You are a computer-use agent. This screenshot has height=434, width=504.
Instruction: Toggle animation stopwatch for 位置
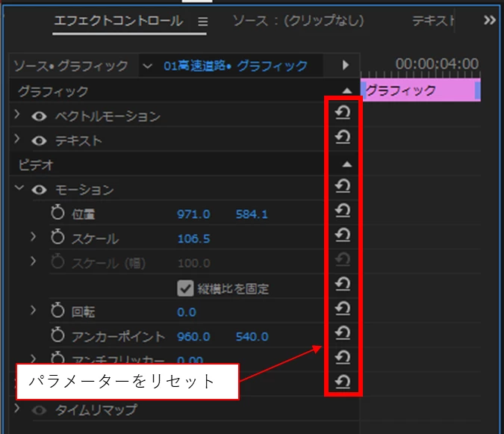point(57,213)
